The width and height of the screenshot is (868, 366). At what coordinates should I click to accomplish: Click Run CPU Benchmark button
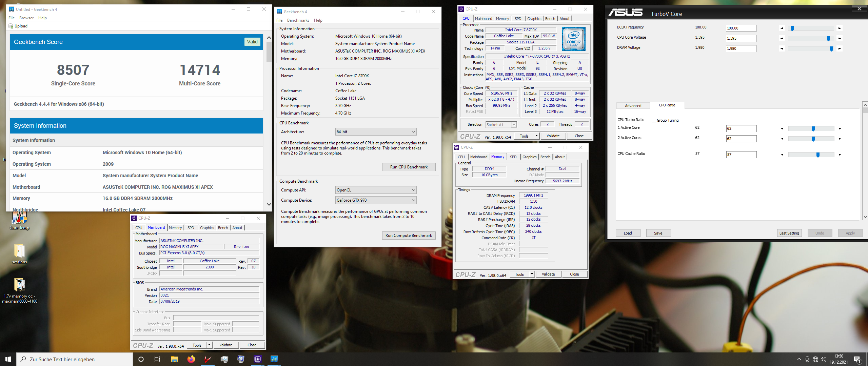click(409, 167)
